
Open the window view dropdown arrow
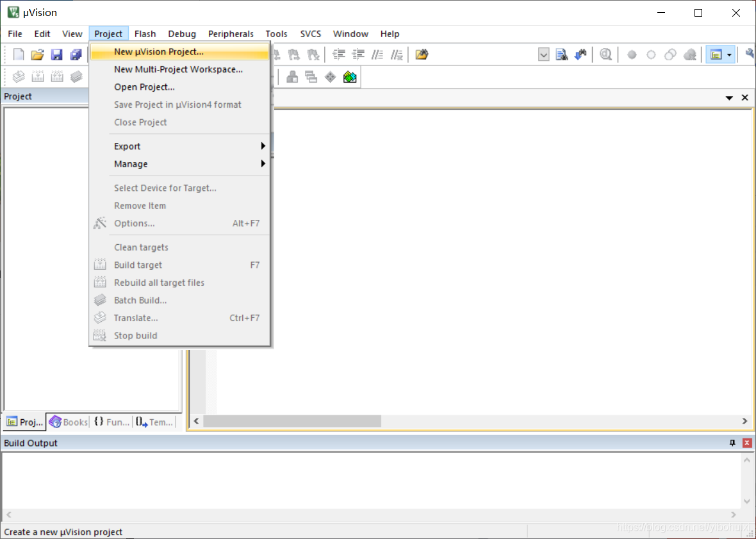tap(730, 54)
